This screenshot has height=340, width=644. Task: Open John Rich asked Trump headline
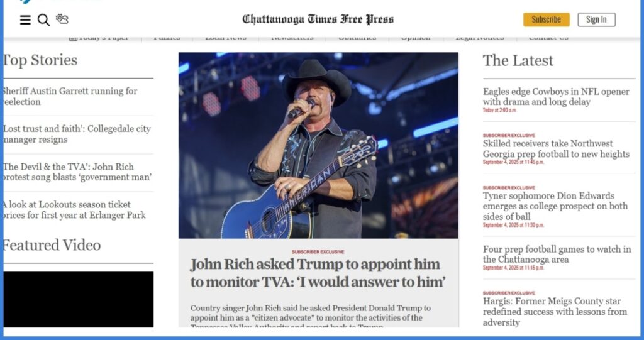coord(318,273)
